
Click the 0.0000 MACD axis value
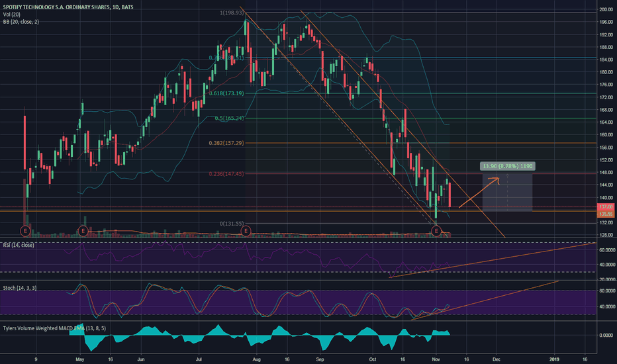coord(606,336)
